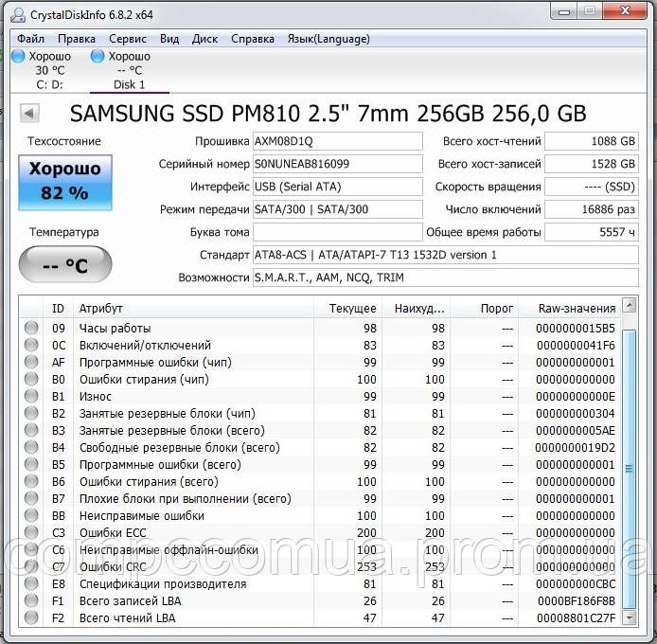Select the Износ attribute row text

pyautogui.click(x=96, y=397)
